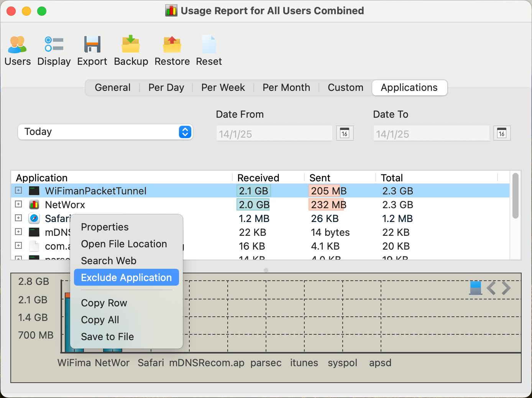The width and height of the screenshot is (532, 398).
Task: Click the Safari compass icon in list
Action: 34,218
